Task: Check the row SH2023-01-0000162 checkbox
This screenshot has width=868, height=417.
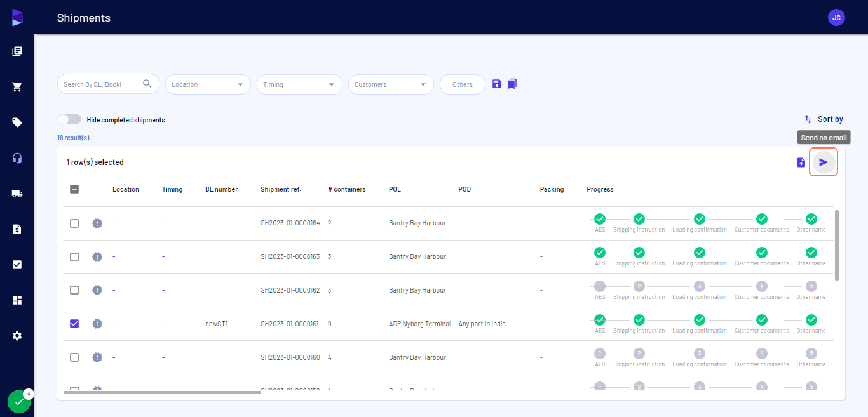Action: 74,290
